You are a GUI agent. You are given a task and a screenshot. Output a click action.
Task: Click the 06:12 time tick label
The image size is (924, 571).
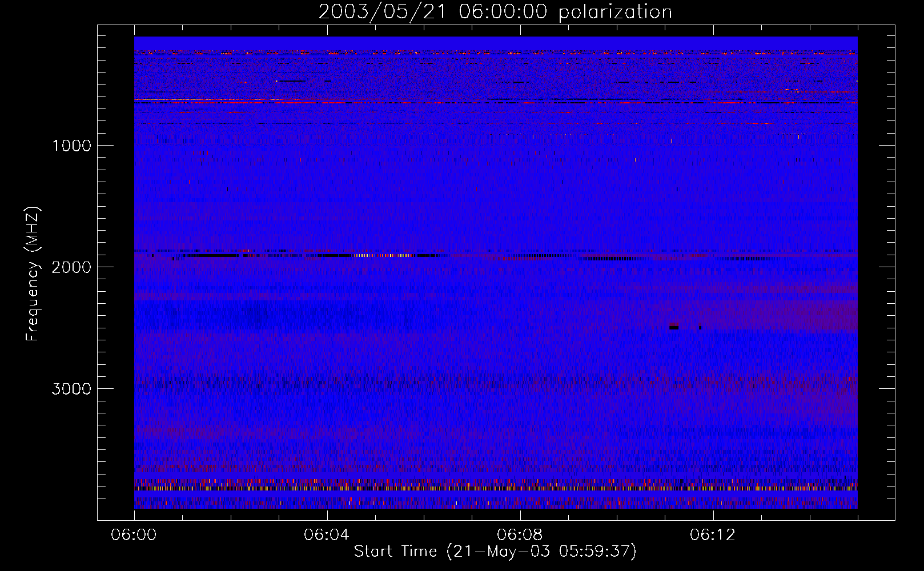[x=713, y=535]
